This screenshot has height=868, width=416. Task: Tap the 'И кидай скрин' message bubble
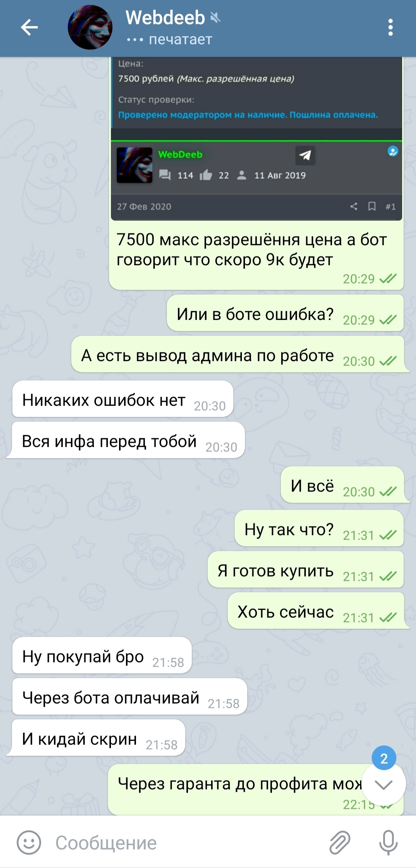coord(99,738)
